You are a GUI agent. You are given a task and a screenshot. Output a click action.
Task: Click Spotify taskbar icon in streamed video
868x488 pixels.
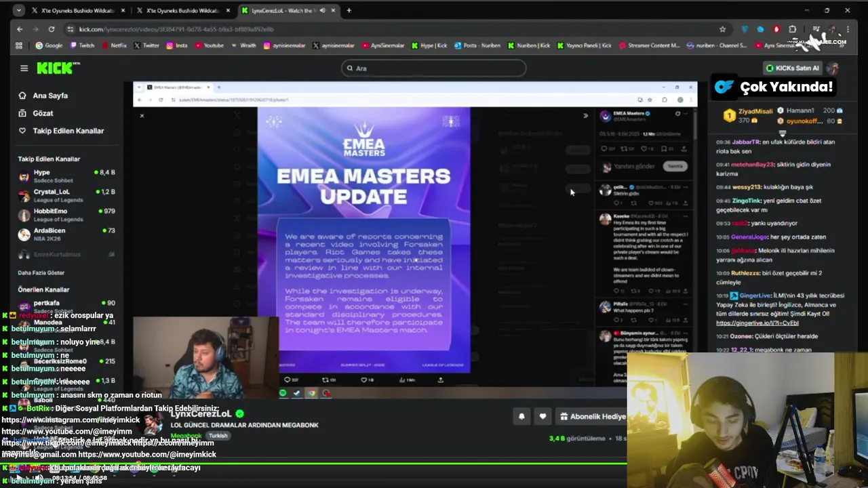tap(283, 392)
